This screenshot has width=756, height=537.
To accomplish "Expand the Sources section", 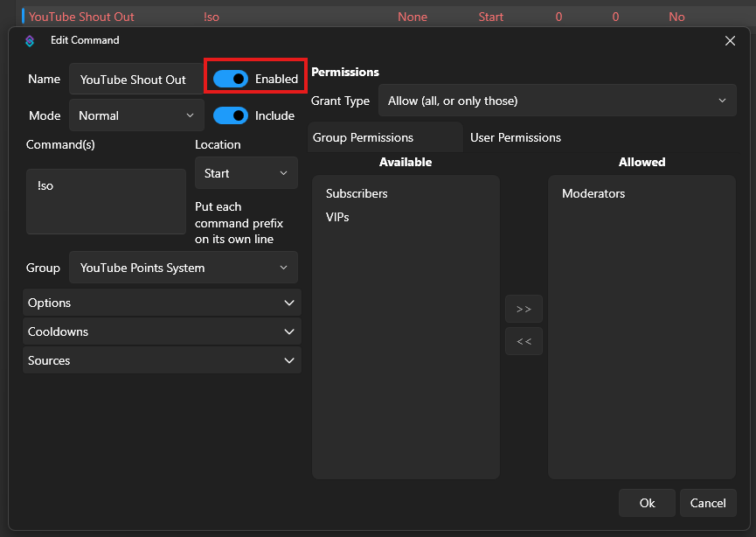I will tap(162, 360).
